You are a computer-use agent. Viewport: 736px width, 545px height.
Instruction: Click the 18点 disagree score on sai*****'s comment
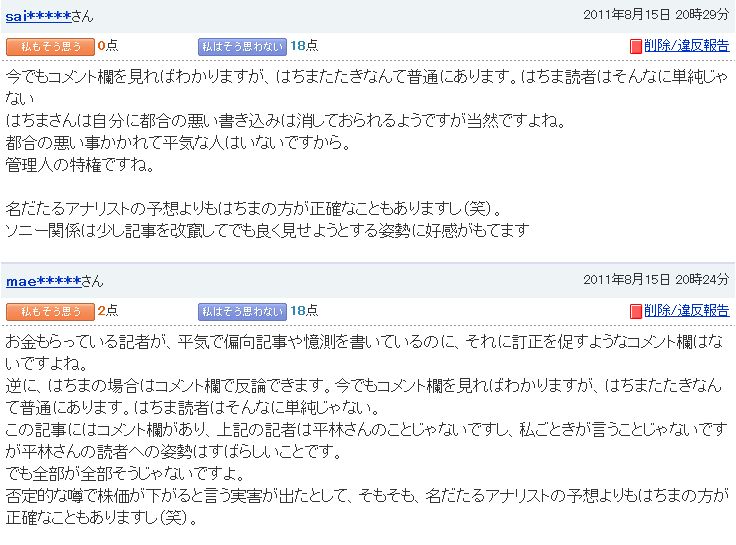coord(304,46)
